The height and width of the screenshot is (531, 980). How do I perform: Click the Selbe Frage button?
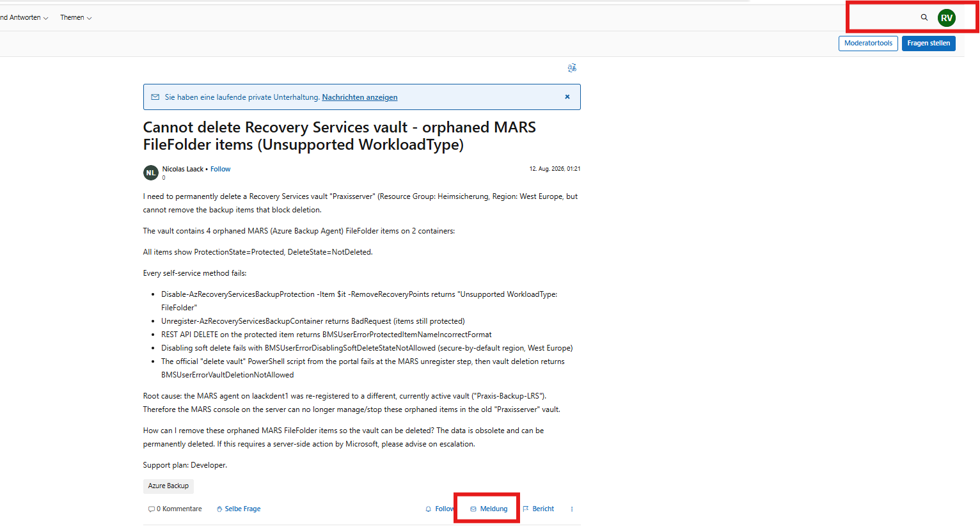[239, 509]
